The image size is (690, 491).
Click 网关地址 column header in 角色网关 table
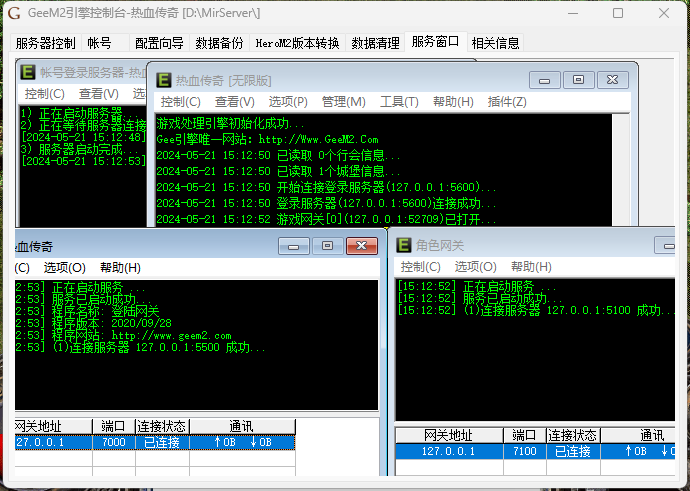point(449,436)
